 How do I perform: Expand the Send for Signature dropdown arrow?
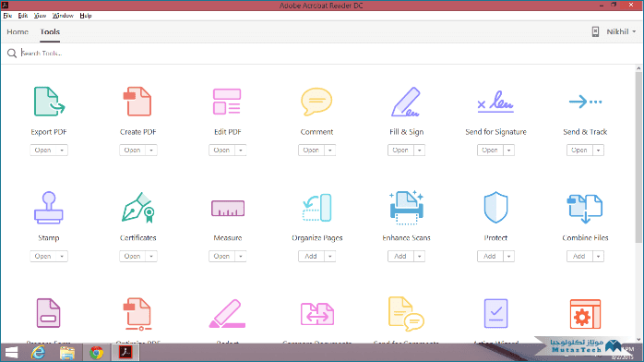[x=509, y=151]
